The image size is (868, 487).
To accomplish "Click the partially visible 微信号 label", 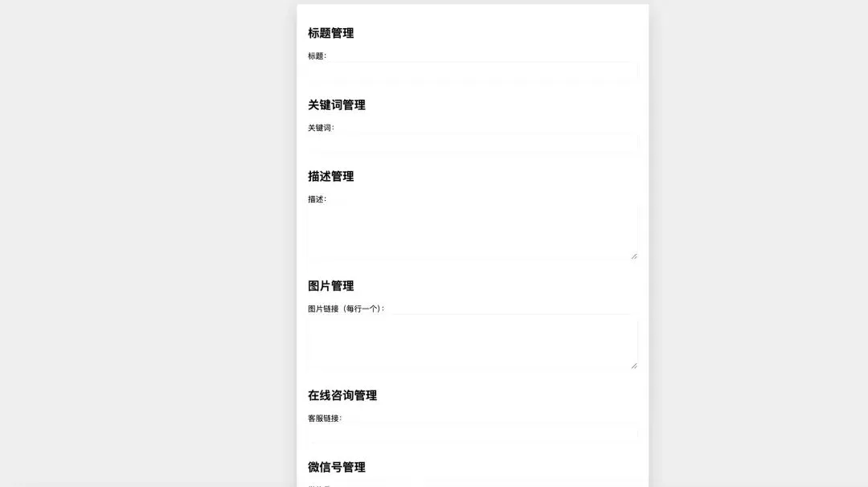I will 319,486.
